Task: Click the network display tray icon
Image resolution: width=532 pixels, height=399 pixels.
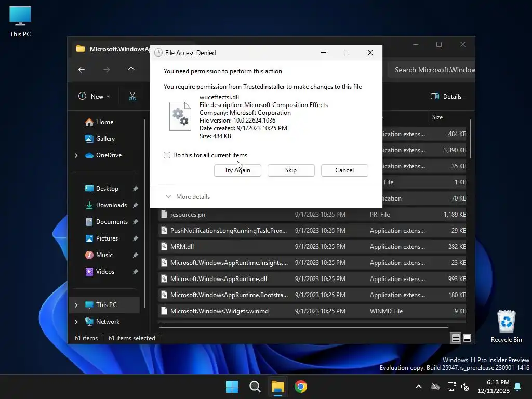Action: 451,387
